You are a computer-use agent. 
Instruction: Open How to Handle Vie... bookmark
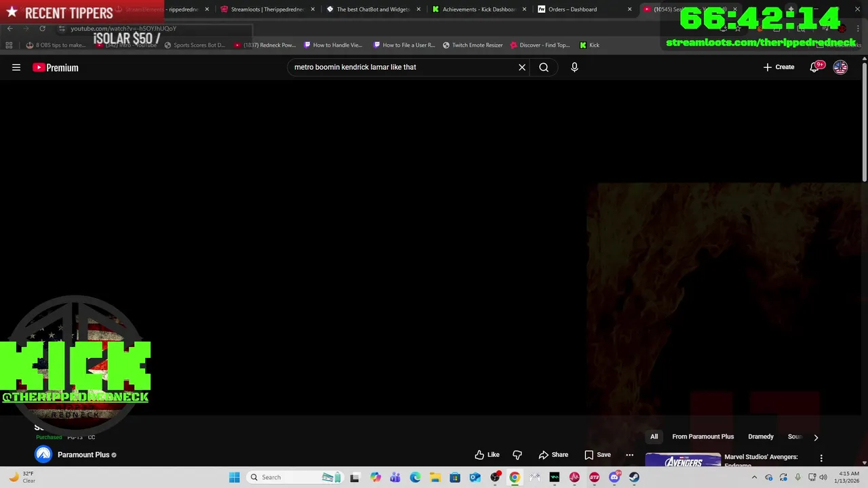point(334,45)
